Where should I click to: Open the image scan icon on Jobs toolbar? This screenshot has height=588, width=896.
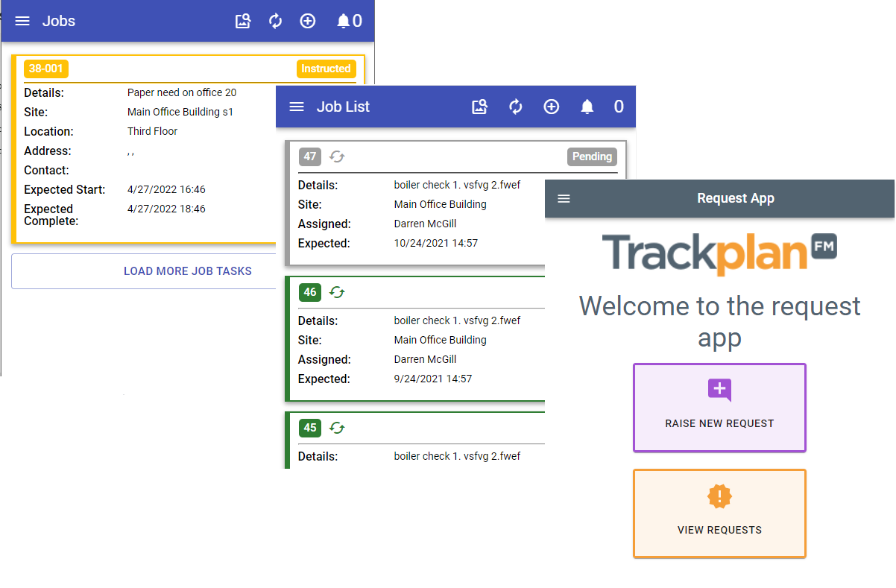click(x=243, y=21)
